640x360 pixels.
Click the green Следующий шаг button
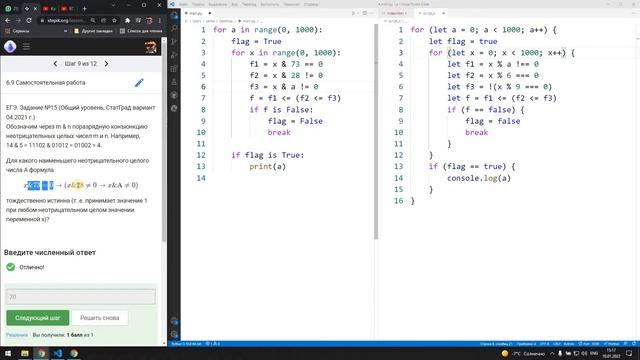tap(38, 318)
